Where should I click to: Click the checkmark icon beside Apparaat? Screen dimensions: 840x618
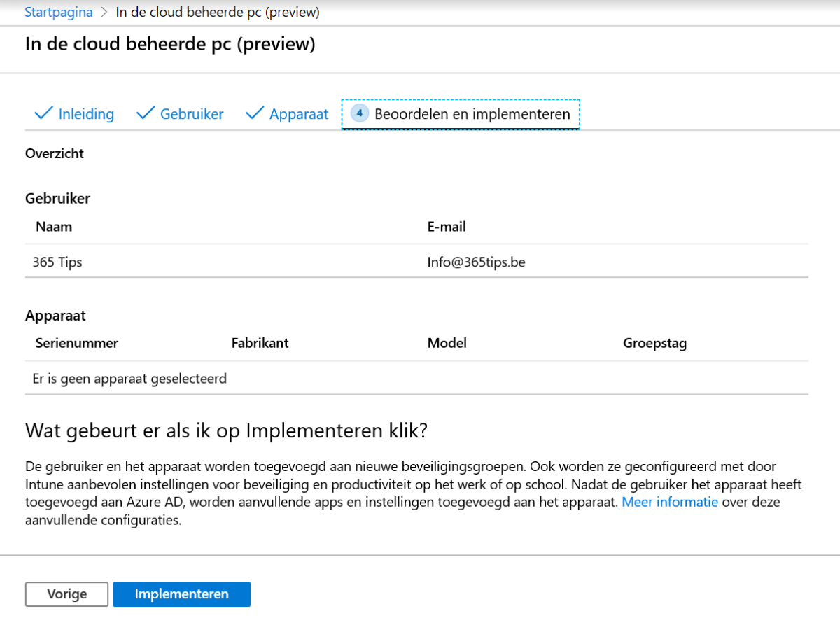(254, 113)
